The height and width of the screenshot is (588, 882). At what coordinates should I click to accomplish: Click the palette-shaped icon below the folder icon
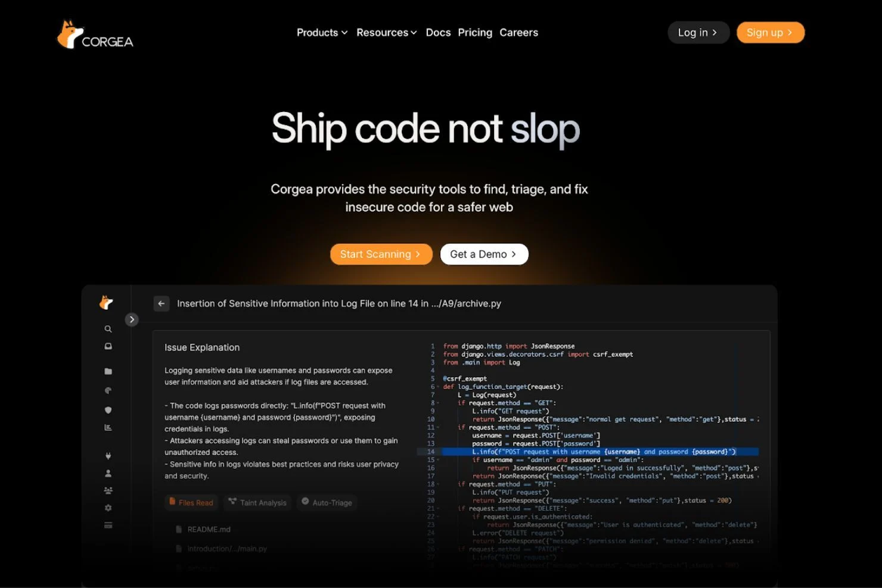point(108,391)
